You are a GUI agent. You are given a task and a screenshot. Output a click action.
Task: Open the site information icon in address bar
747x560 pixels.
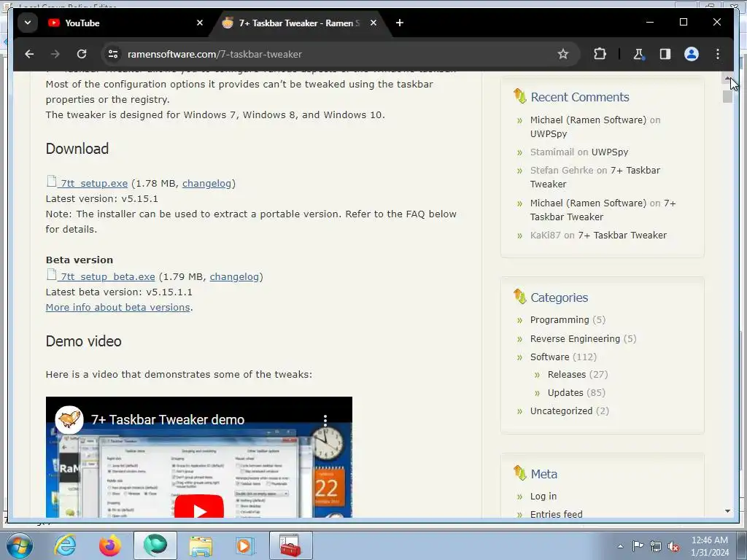tap(113, 54)
